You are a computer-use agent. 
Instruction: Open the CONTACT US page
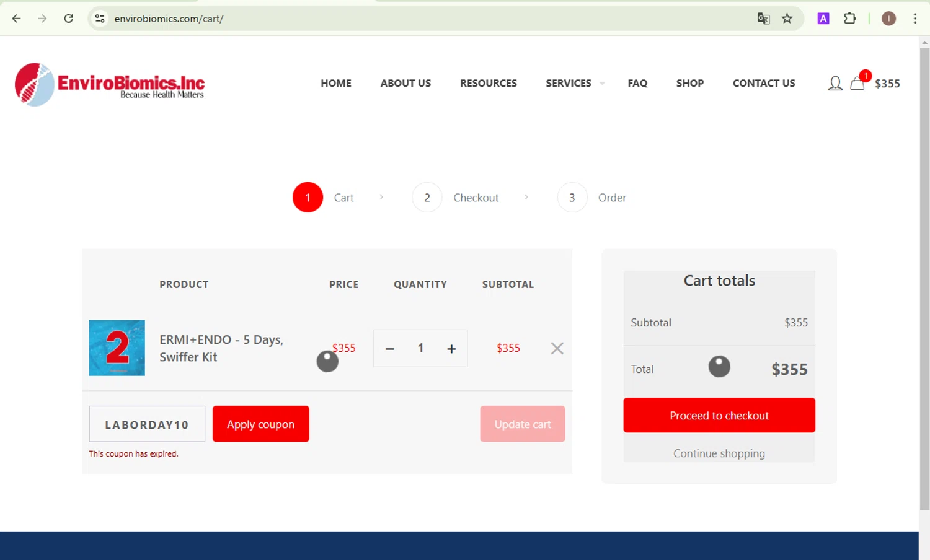coord(764,83)
